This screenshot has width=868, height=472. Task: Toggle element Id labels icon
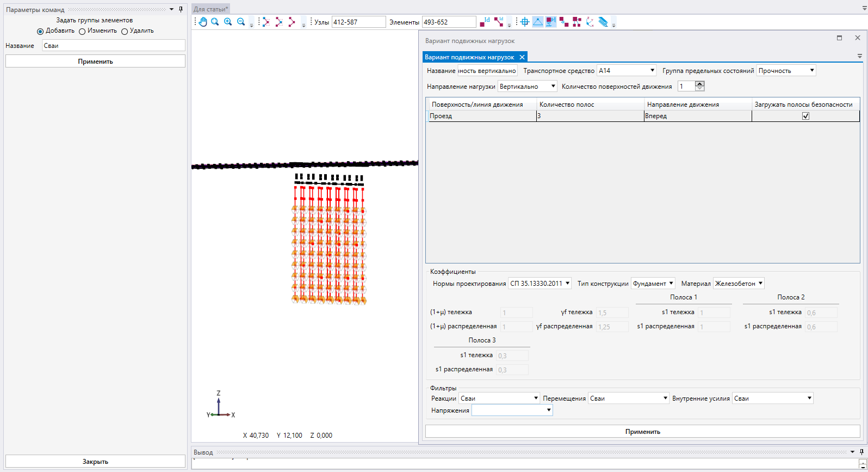[498, 22]
